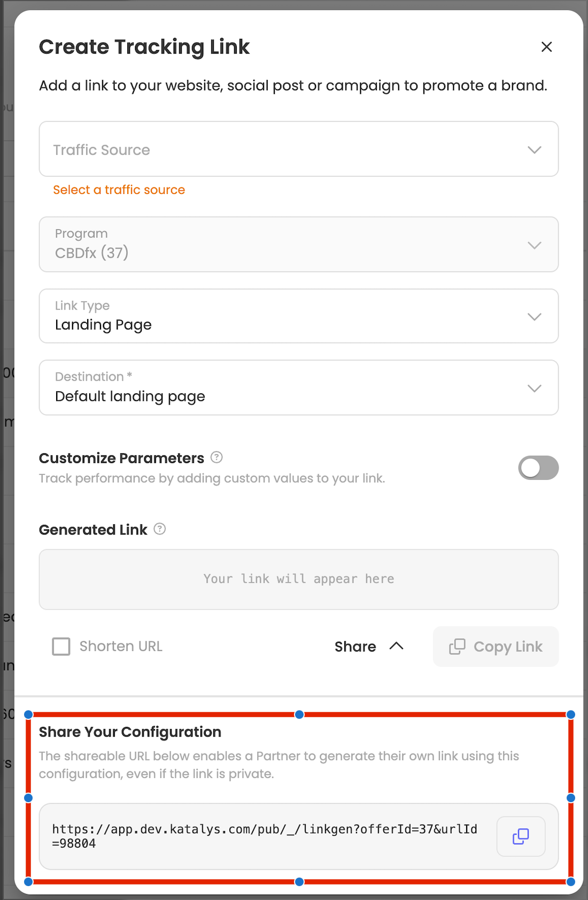The height and width of the screenshot is (900, 588).
Task: Click the generated link placeholder field
Action: [298, 579]
